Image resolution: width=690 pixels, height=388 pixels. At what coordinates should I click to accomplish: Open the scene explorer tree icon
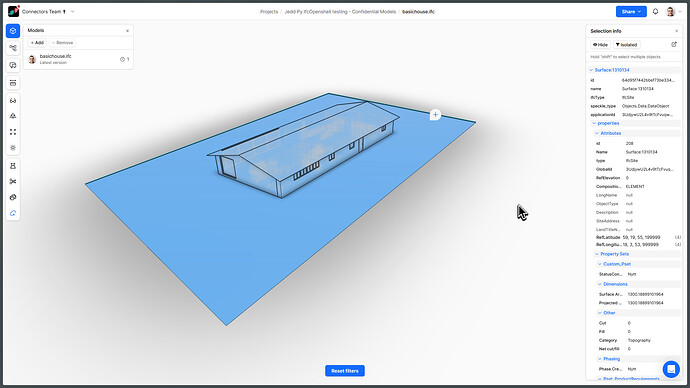[x=13, y=48]
